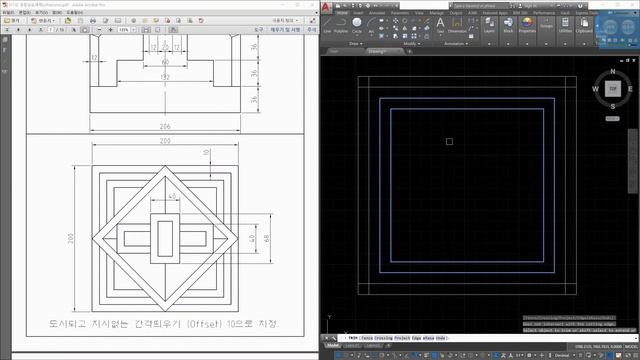Viewport: 640px width, 360px height.
Task: Select the Line tool in AutoCAD ribbon
Action: click(x=327, y=24)
